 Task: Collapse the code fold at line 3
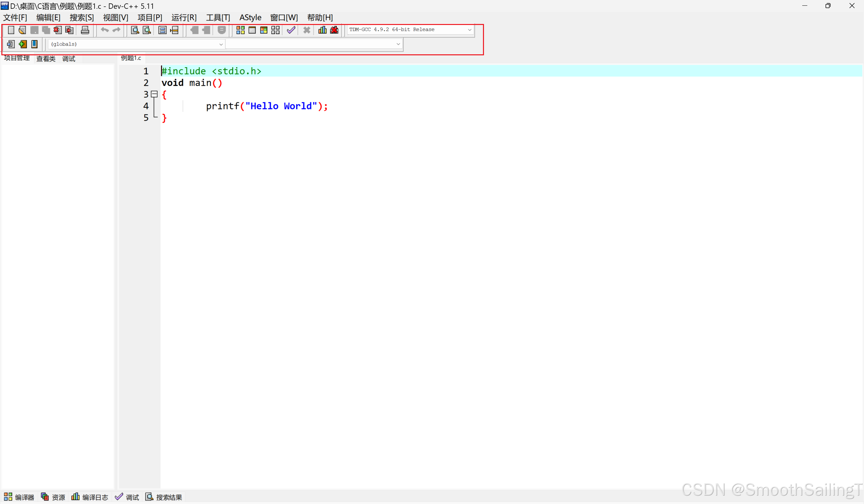point(154,94)
